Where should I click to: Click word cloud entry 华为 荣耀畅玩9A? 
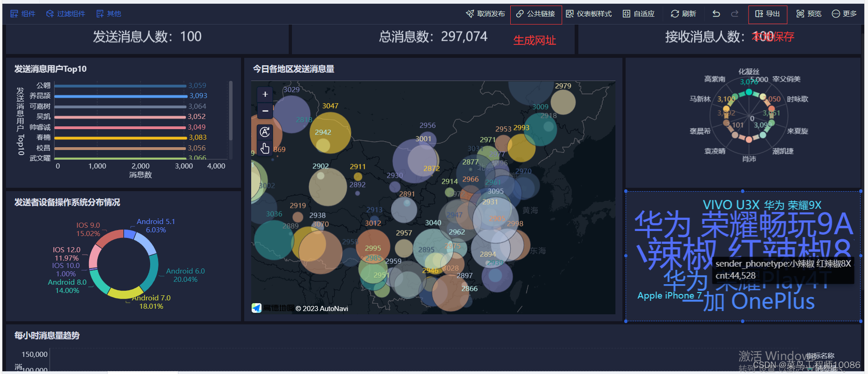coord(743,225)
